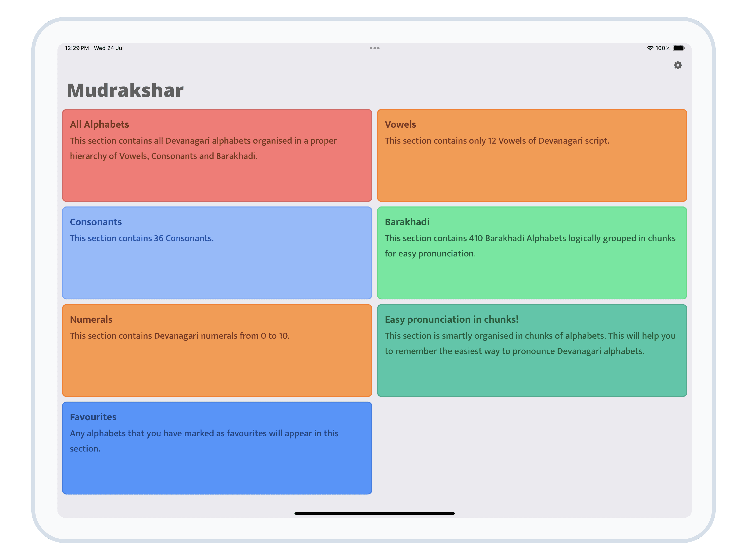Click the All Alphabets heading text
Viewport: 747px width, 560px height.
99,124
